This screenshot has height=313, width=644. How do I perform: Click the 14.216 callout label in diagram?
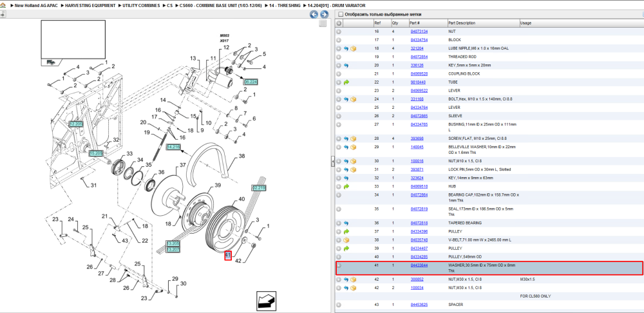(173, 146)
